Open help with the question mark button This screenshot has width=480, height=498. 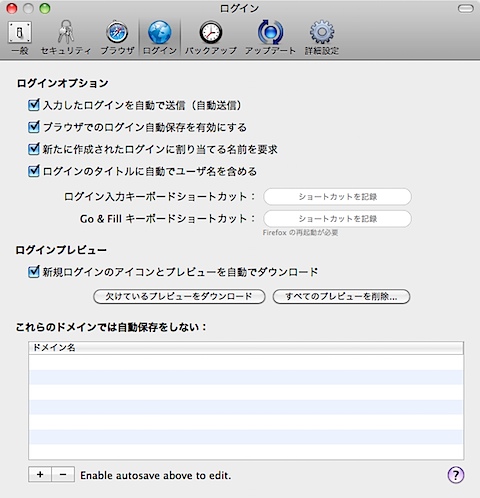pyautogui.click(x=455, y=475)
